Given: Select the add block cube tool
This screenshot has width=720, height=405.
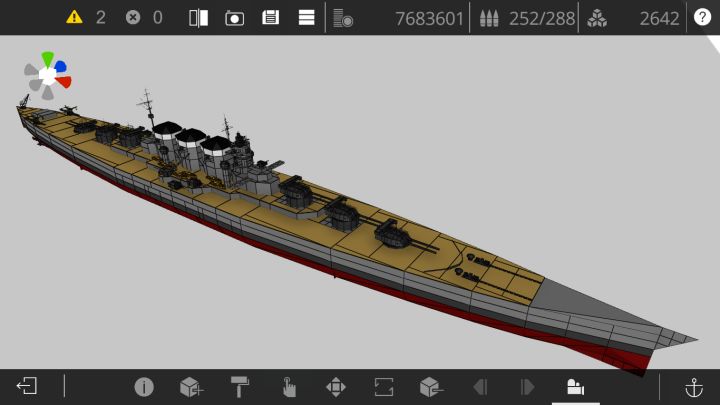Looking at the screenshot, I should pyautogui.click(x=191, y=387).
